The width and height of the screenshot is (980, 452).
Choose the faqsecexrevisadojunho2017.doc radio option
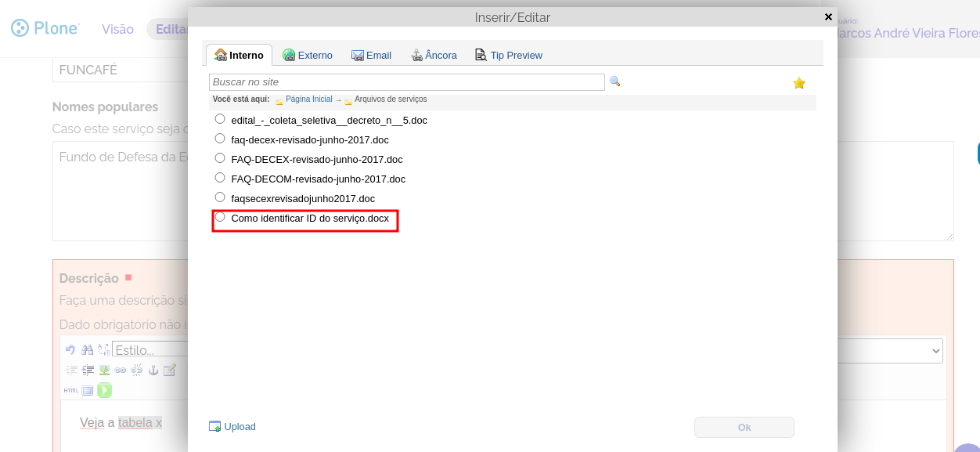220,197
